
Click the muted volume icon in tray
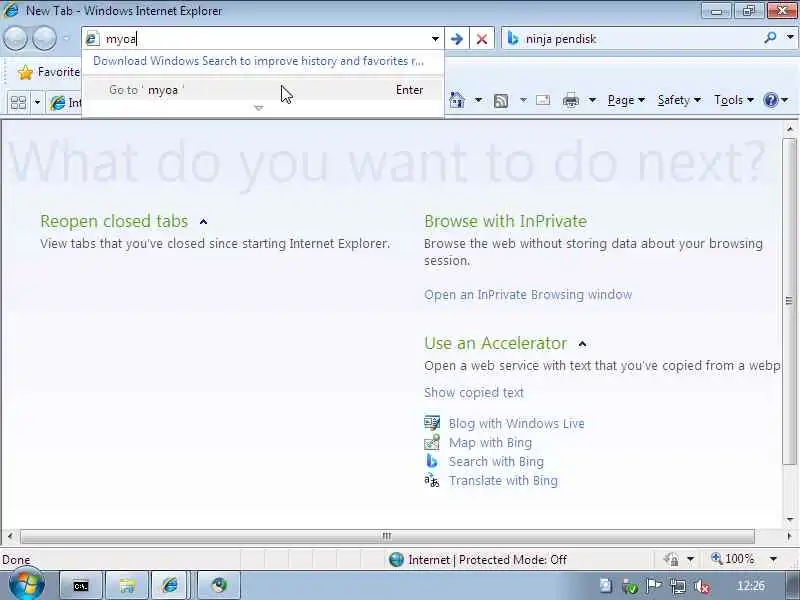click(x=702, y=587)
